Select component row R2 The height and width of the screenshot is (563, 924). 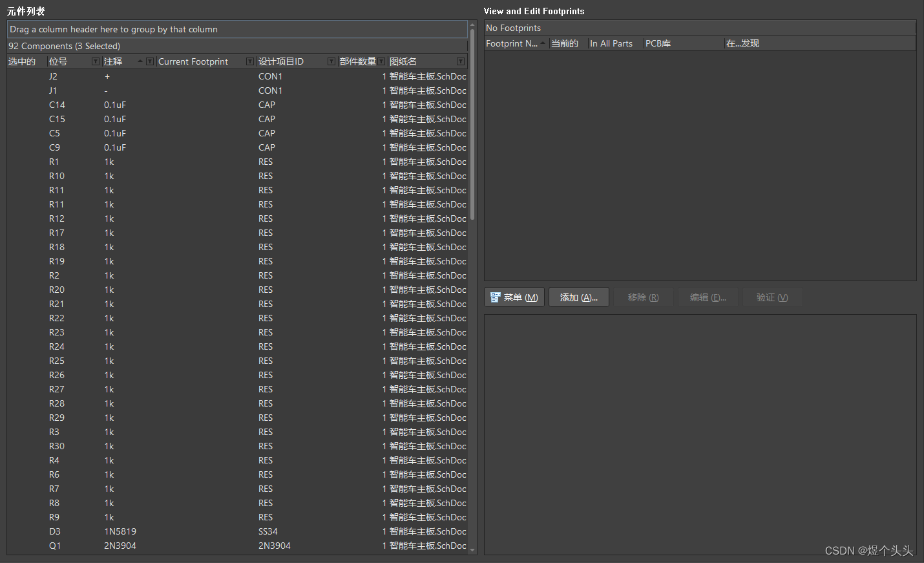coord(237,275)
